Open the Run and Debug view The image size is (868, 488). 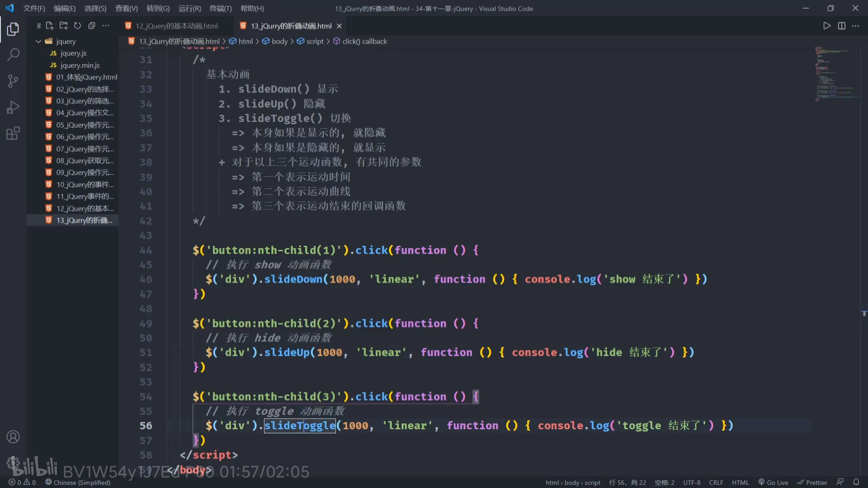coord(13,108)
